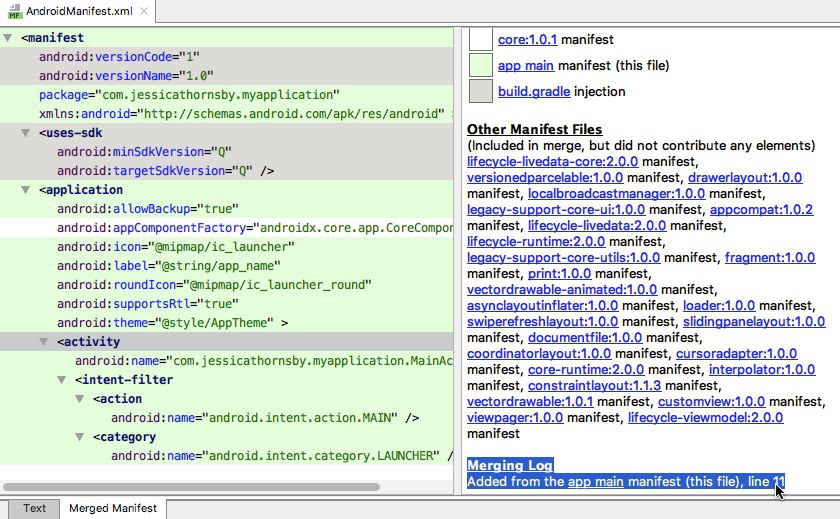Collapse the manifest root node
This screenshot has height=519, width=840.
pyautogui.click(x=9, y=38)
